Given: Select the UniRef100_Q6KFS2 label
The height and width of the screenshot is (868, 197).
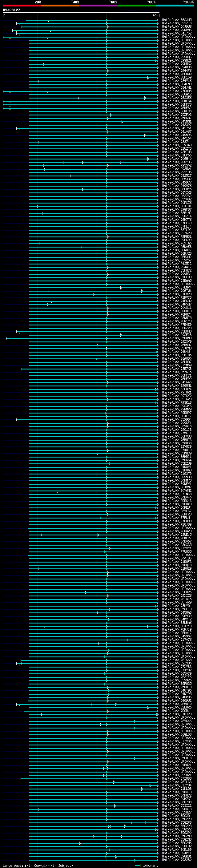Looking at the screenshot, I should 177,108.
